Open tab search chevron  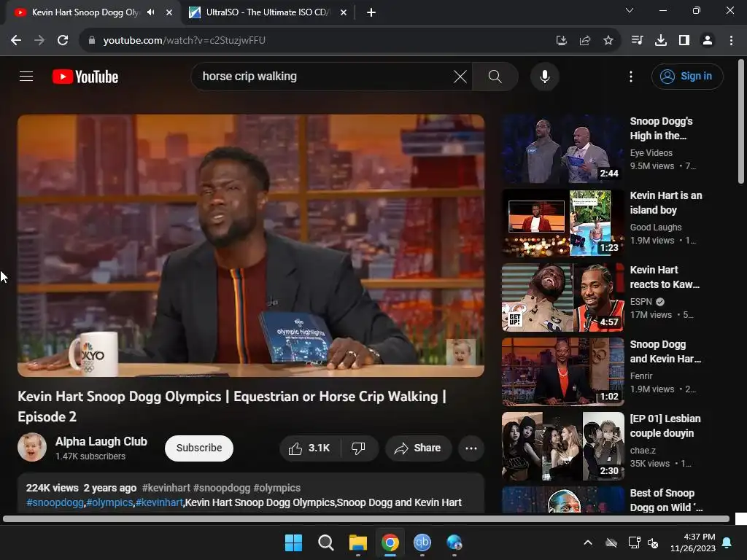630,10
